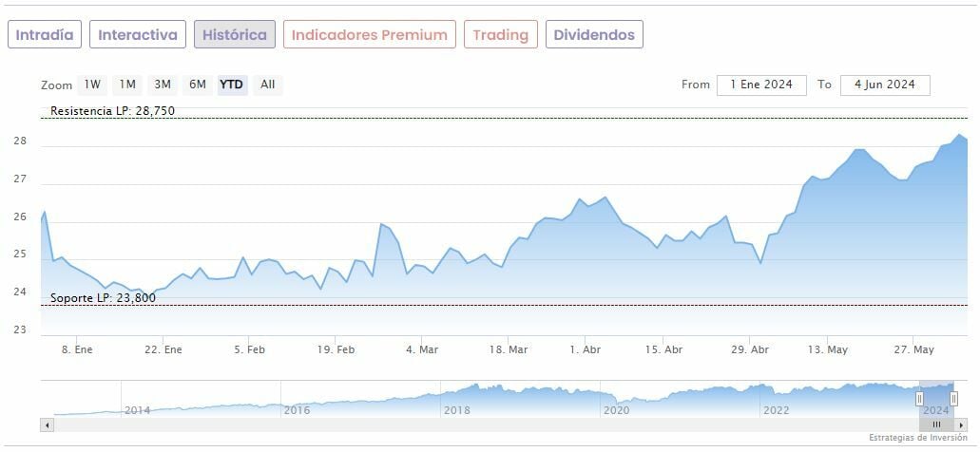Select the 6M zoom range
Screen dimensions: 980x452
198,85
